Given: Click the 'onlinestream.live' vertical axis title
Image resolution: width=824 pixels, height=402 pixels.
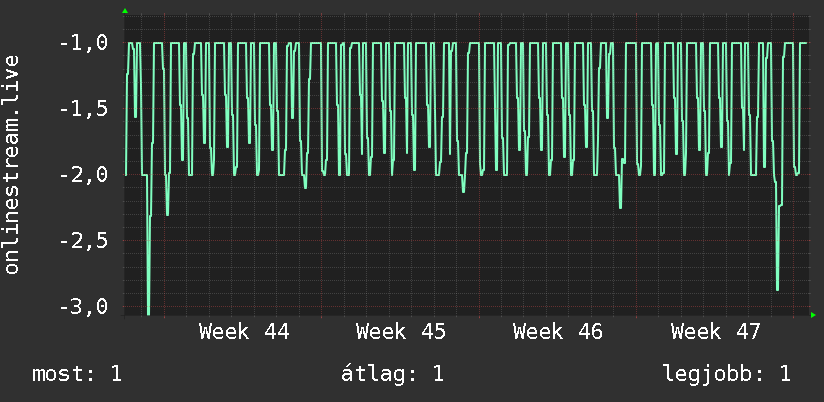Looking at the screenshot, I should 12,164.
